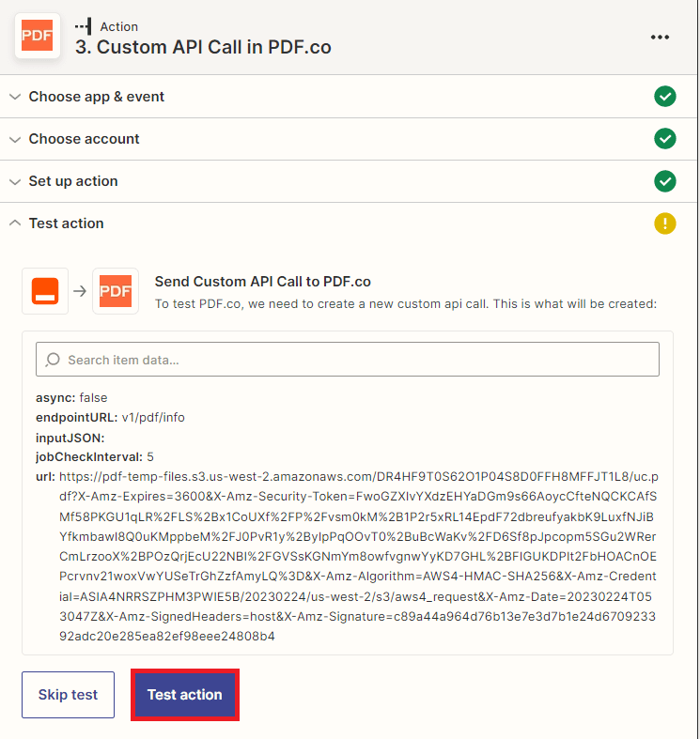Image resolution: width=700 pixels, height=739 pixels.
Task: Click the endpointURL v1/pdf/info data row
Action: pos(103,418)
